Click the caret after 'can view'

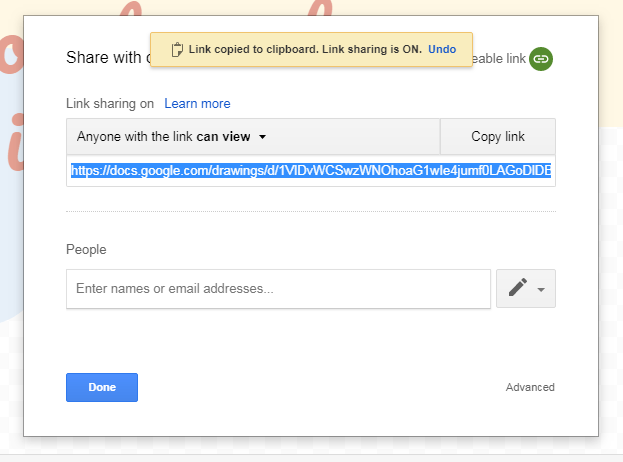262,137
